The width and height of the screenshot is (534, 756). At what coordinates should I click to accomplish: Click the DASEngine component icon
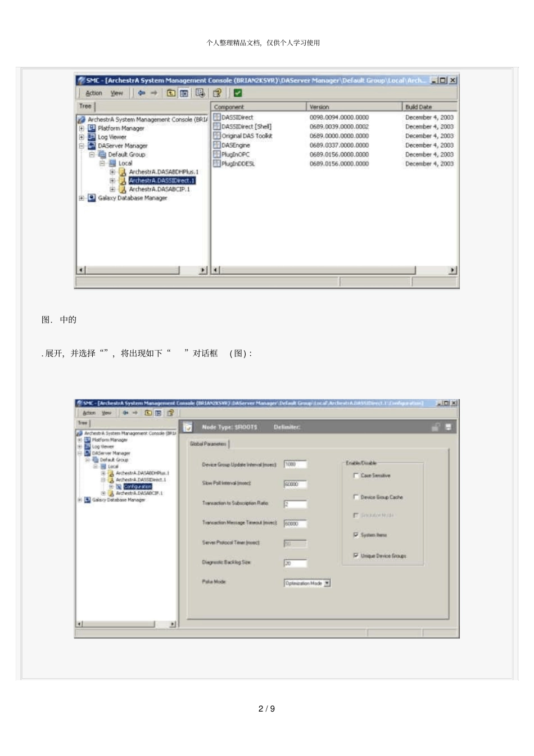point(217,145)
